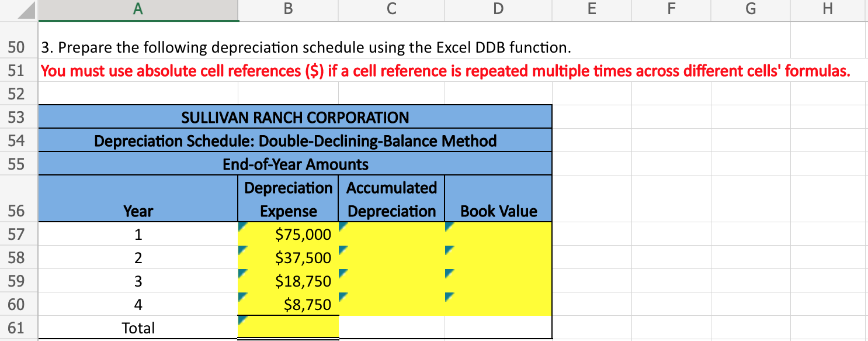Viewport: 868px width, 341px height.
Task: Select row 59 header
Action: [19, 281]
